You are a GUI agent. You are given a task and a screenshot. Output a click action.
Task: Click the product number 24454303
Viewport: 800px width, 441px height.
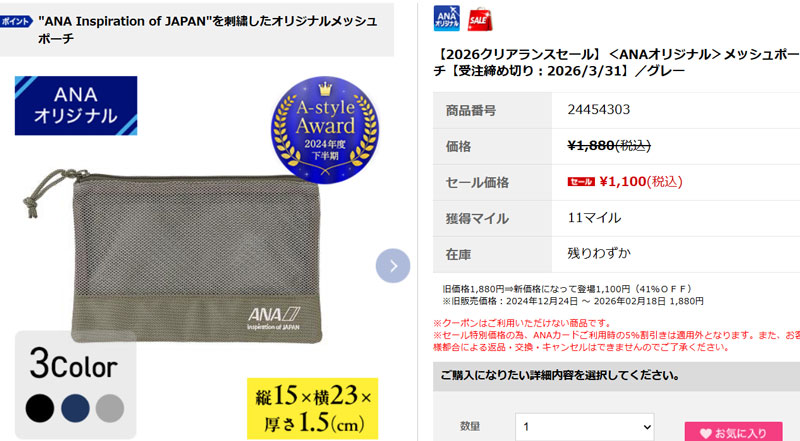598,109
